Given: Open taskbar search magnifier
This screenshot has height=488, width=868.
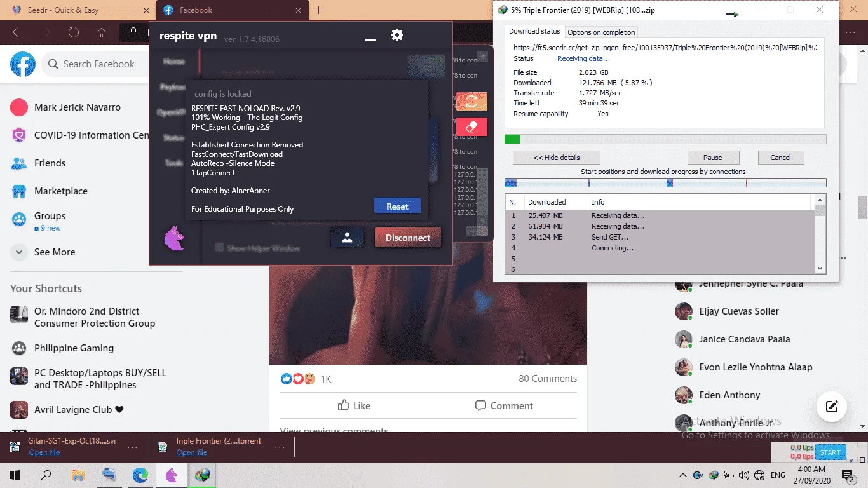Looking at the screenshot, I should 46,475.
